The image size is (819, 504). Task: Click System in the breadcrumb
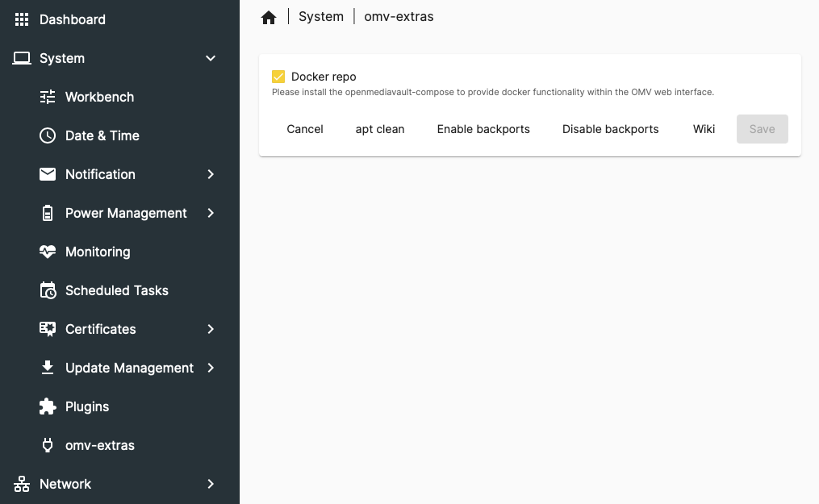tap(320, 17)
